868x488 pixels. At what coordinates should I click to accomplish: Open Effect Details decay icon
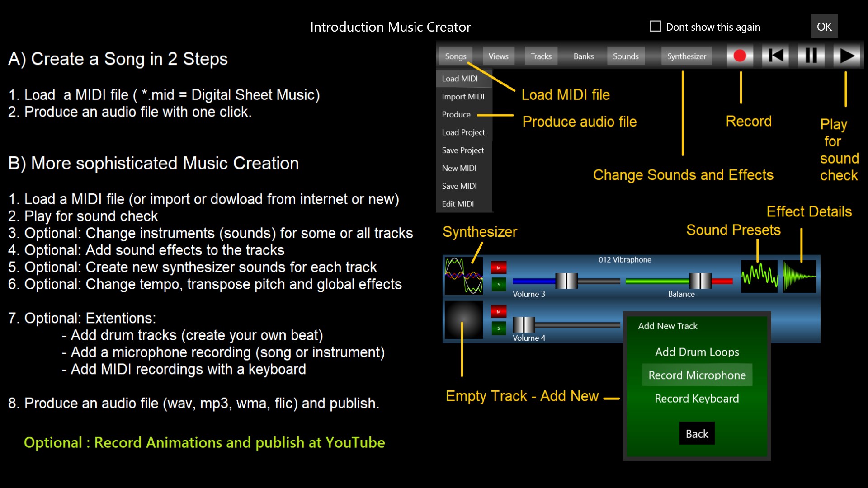[x=799, y=276]
